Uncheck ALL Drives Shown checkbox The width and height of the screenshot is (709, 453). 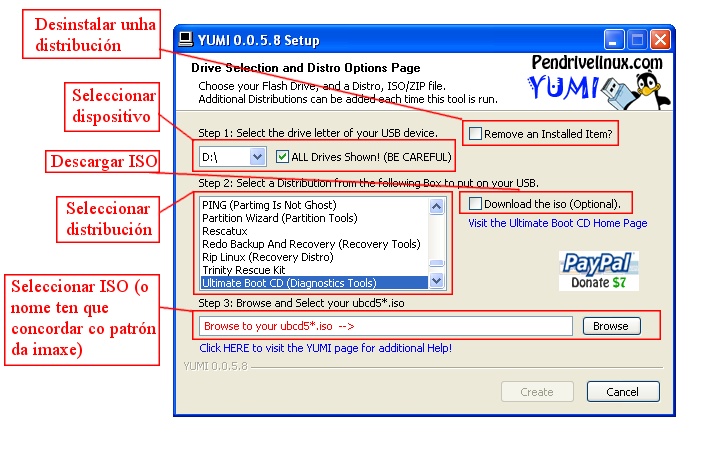point(282,157)
